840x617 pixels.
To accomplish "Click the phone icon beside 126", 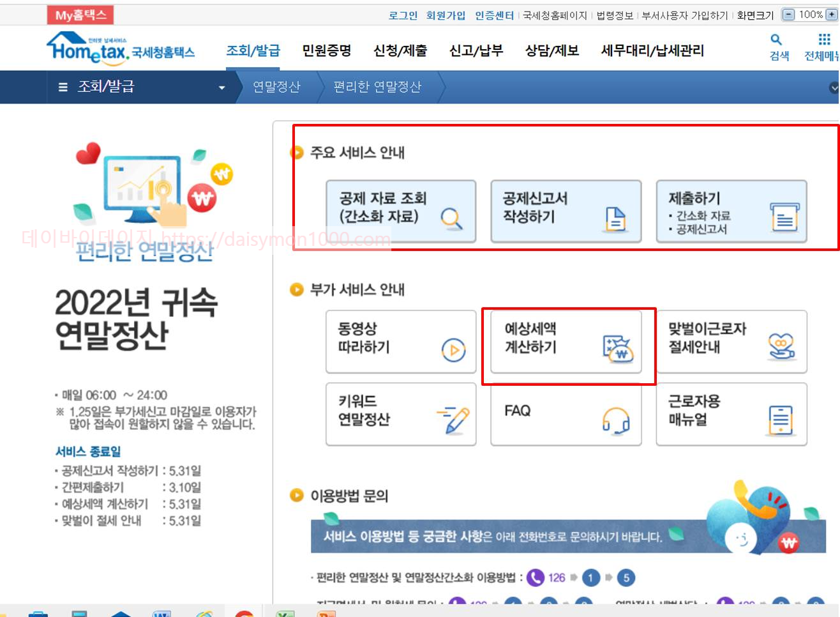I will tap(536, 577).
